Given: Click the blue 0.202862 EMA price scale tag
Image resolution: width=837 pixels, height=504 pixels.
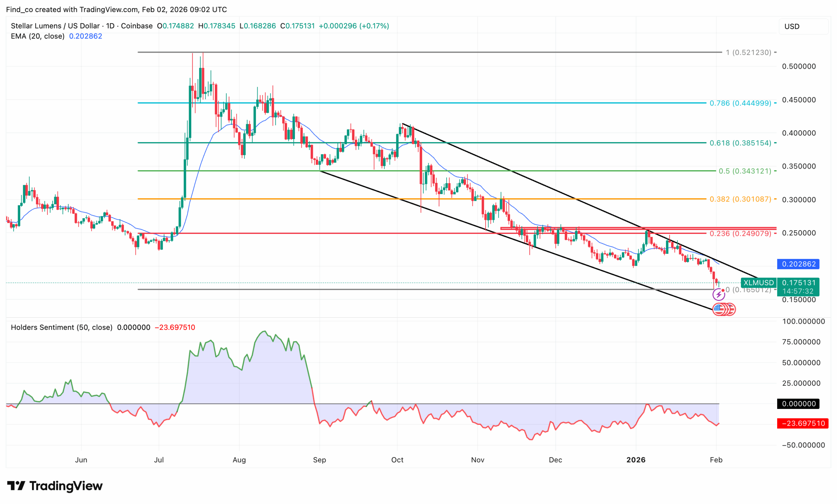Looking at the screenshot, I should pyautogui.click(x=798, y=264).
